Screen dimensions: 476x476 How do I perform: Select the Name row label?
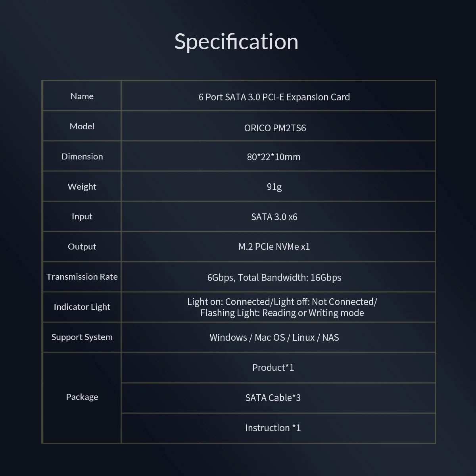coord(82,96)
